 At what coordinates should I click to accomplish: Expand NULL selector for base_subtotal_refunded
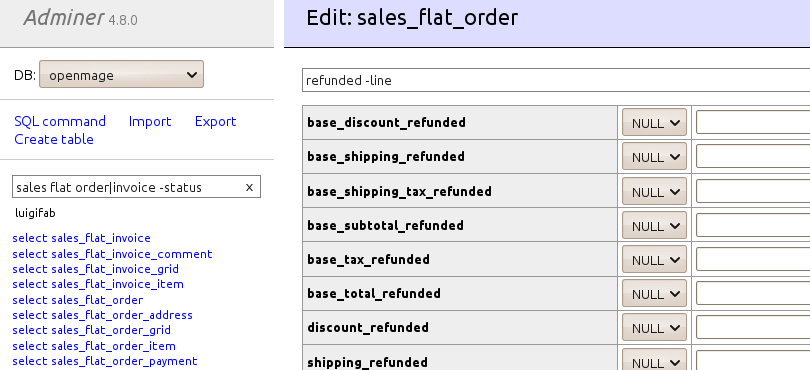(x=654, y=225)
